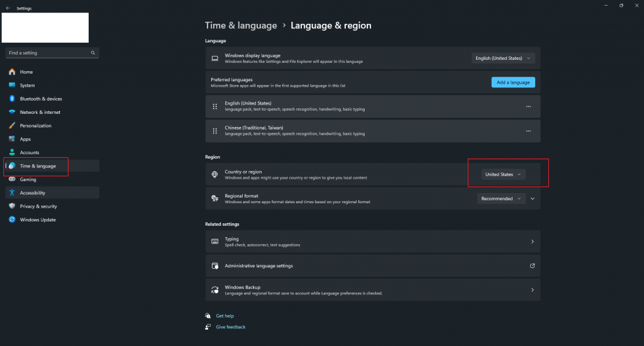Click drag handle for English (United States)
The height and width of the screenshot is (346, 644).
[x=215, y=106]
